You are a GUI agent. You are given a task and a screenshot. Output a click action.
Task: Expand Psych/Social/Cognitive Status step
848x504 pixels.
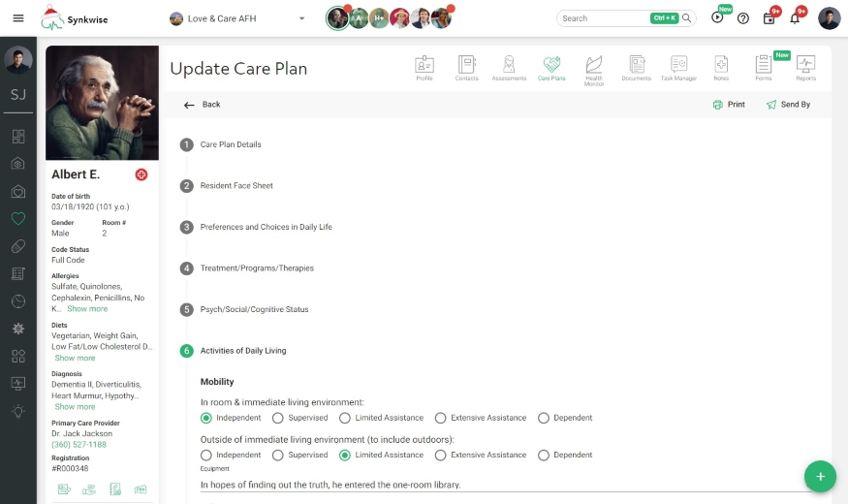(x=254, y=309)
